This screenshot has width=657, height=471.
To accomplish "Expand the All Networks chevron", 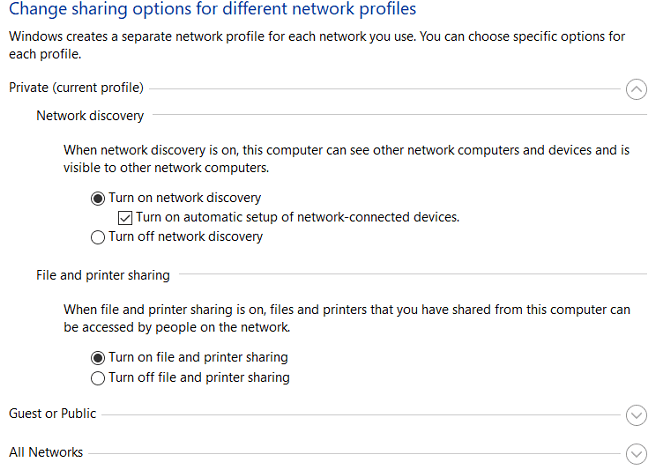I will 636,453.
